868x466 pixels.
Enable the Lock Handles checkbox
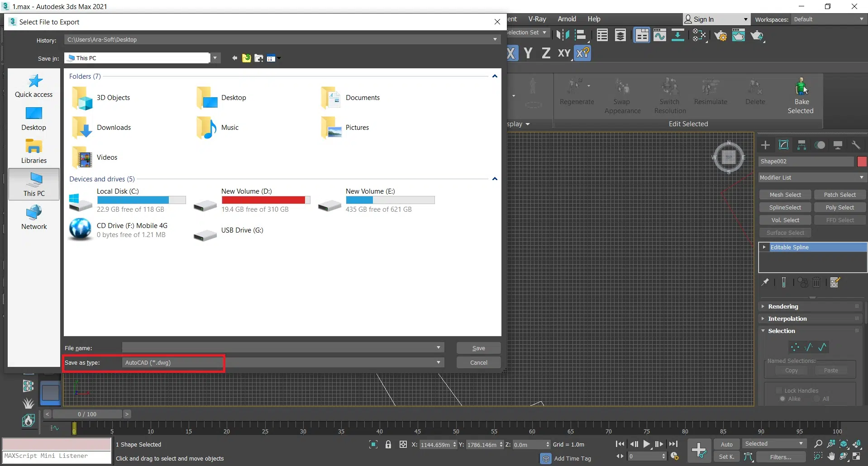tap(779, 390)
